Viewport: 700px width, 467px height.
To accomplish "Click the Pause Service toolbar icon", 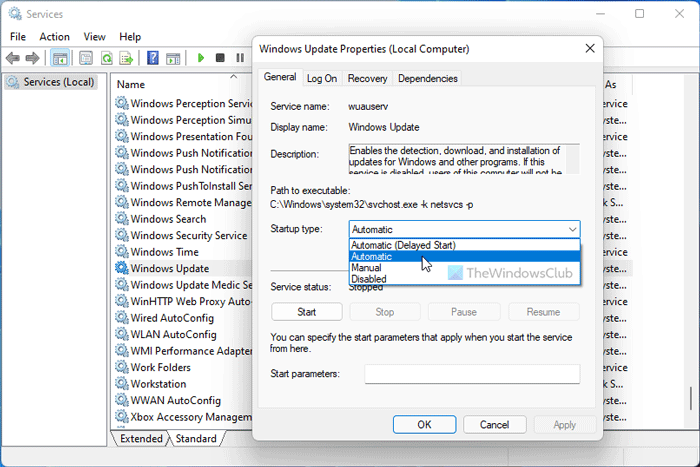I will coord(240,58).
